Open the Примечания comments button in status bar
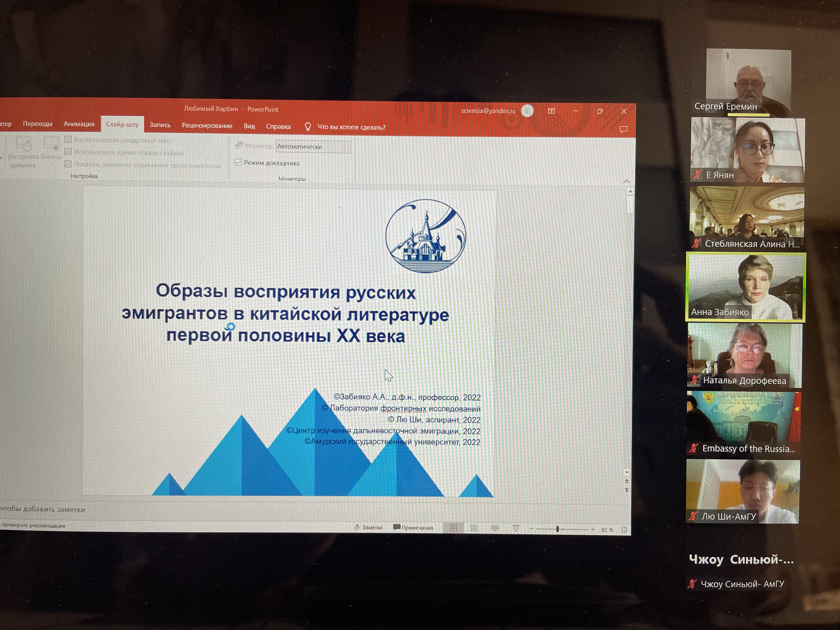This screenshot has width=840, height=630. click(x=413, y=527)
